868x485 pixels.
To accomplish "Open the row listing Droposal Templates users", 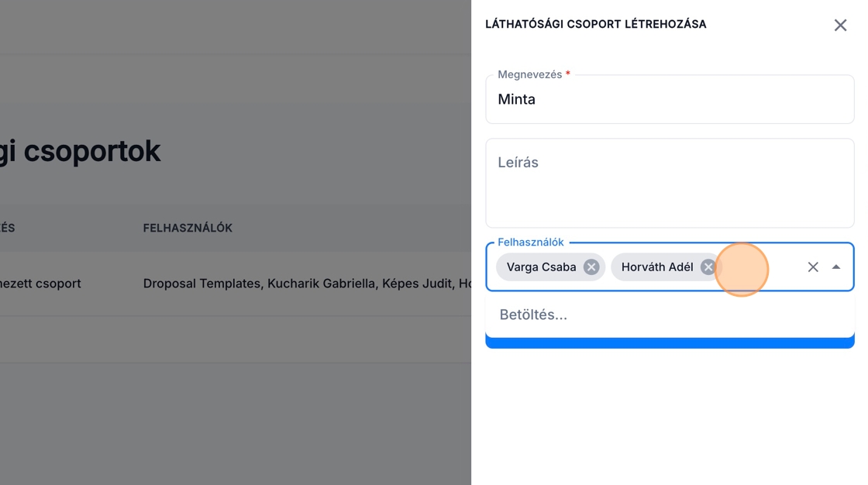I will (306, 284).
